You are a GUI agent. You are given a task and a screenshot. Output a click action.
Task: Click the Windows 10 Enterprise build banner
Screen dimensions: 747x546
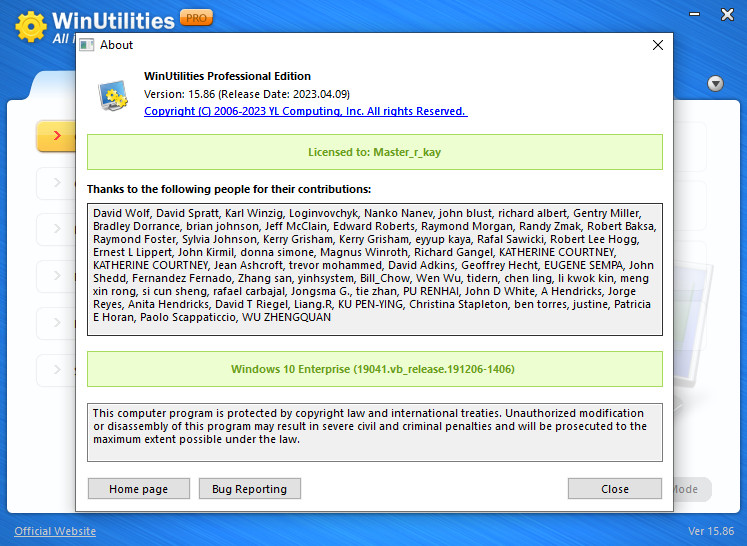[374, 369]
